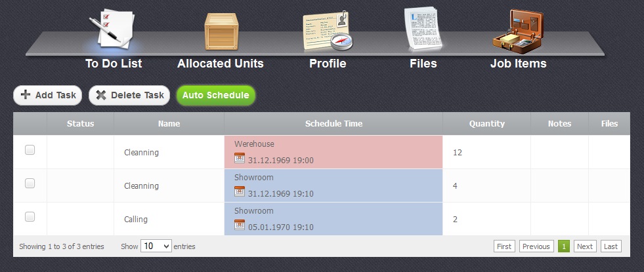Open the To Do List checklist icon
Viewport: 644px width, 272px height.
pos(113,29)
